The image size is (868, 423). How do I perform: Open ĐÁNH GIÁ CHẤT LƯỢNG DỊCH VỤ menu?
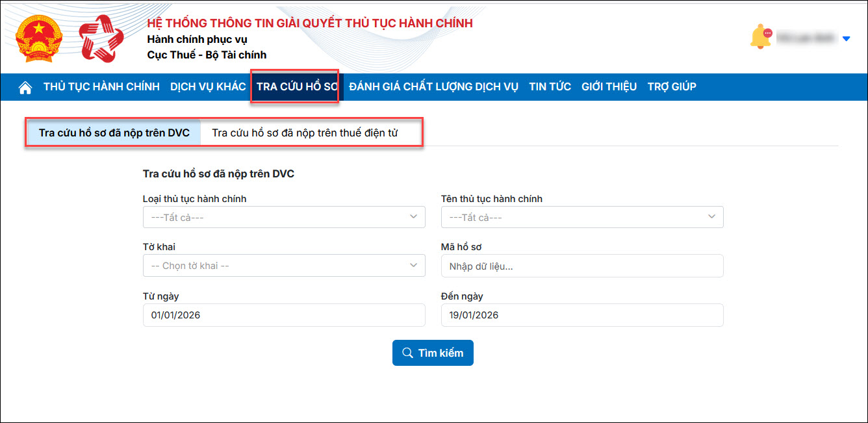433,87
